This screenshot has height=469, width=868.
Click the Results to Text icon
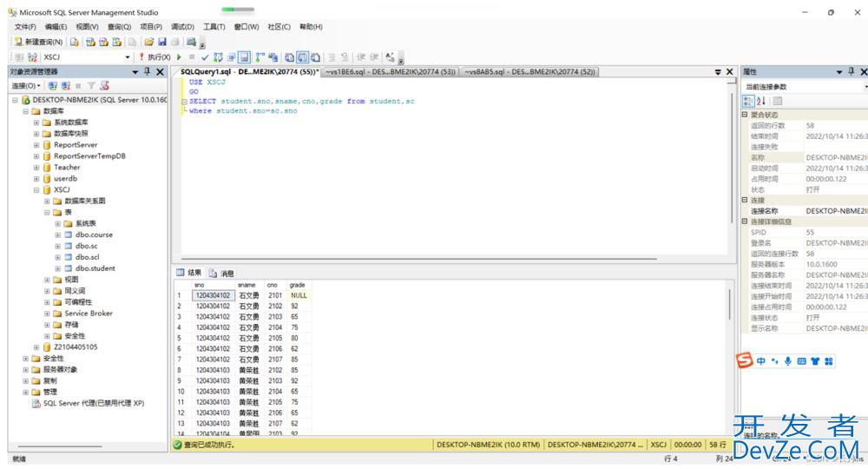(x=290, y=57)
